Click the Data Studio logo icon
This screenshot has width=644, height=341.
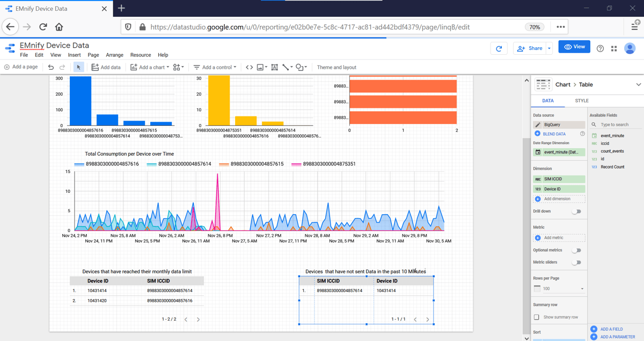pyautogui.click(x=10, y=48)
